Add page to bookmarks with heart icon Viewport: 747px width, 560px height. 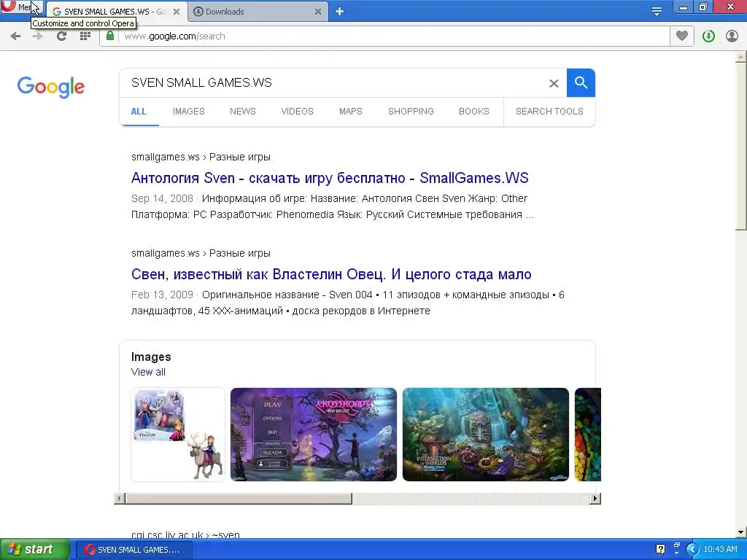click(682, 36)
